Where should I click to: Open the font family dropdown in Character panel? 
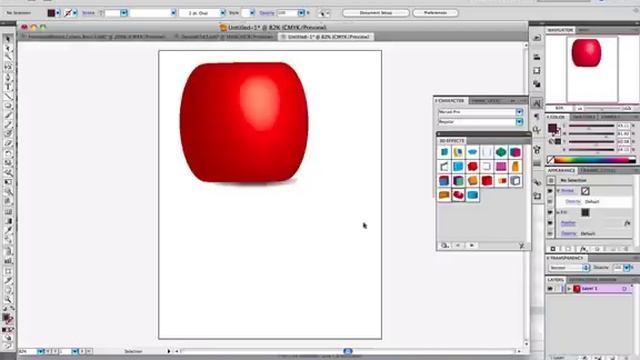coord(519,112)
